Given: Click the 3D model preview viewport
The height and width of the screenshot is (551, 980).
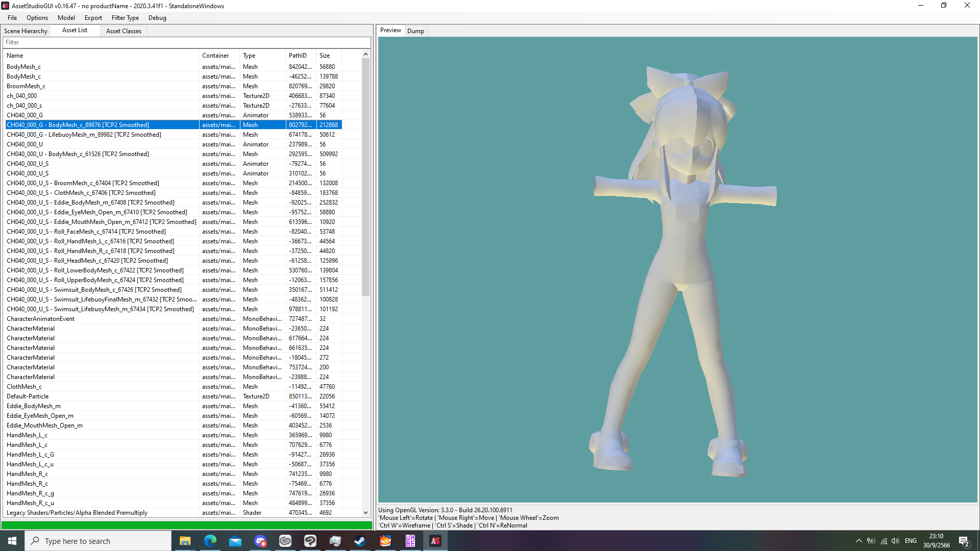Looking at the screenshot, I should (678, 269).
